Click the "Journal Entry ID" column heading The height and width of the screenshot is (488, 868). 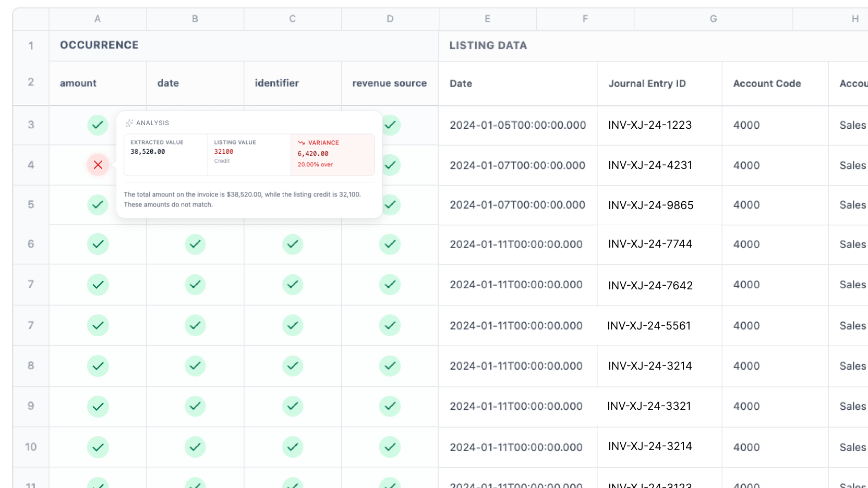coord(647,83)
